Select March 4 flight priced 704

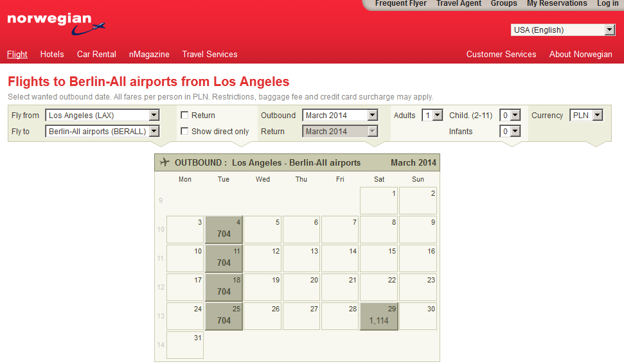224,229
